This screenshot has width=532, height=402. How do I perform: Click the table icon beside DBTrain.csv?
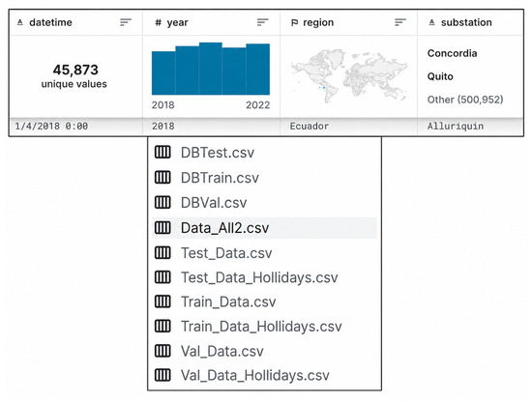[x=163, y=177]
